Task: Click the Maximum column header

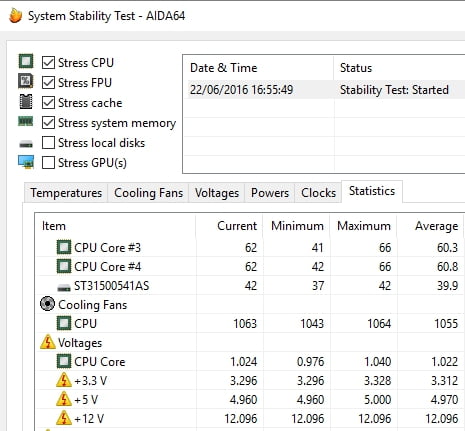Action: [x=363, y=226]
